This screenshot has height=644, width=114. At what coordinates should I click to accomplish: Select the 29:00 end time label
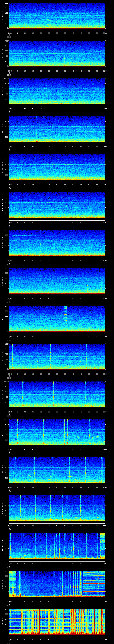coord(105,374)
